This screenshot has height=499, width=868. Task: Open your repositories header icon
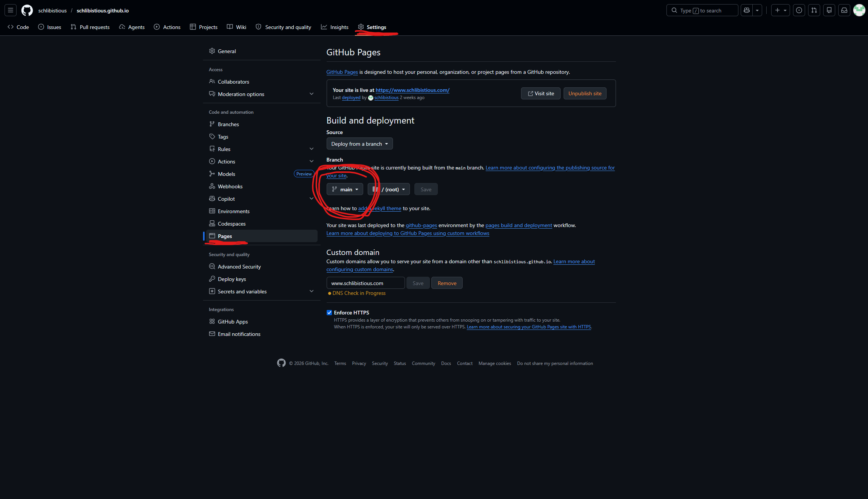[829, 10]
